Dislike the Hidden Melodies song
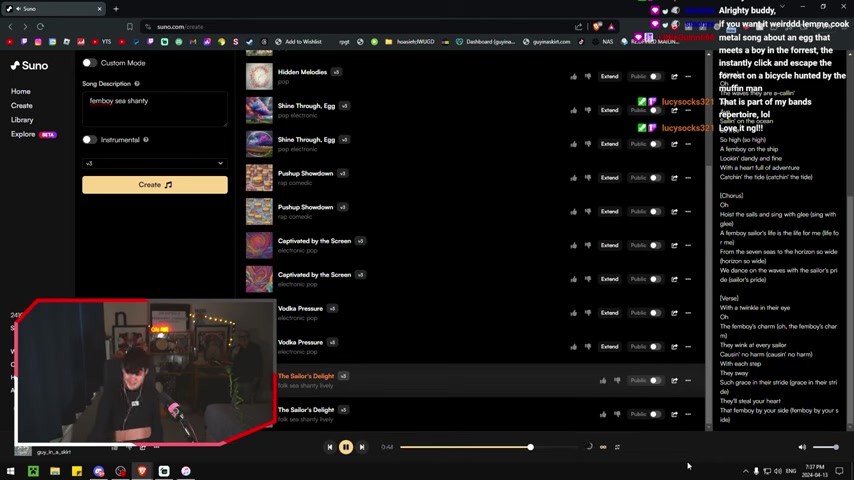 click(x=588, y=76)
